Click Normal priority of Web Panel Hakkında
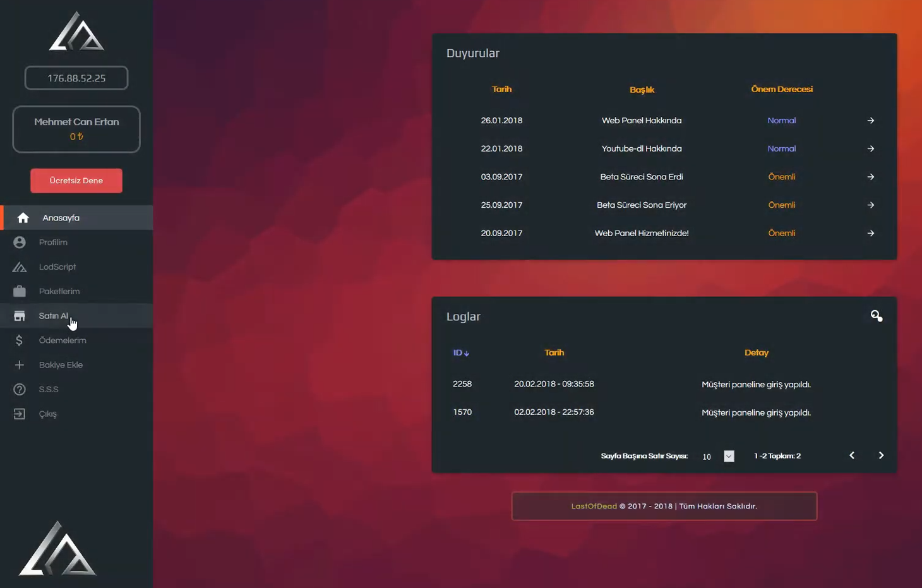Screen dimensions: 922x588 pyautogui.click(x=782, y=121)
